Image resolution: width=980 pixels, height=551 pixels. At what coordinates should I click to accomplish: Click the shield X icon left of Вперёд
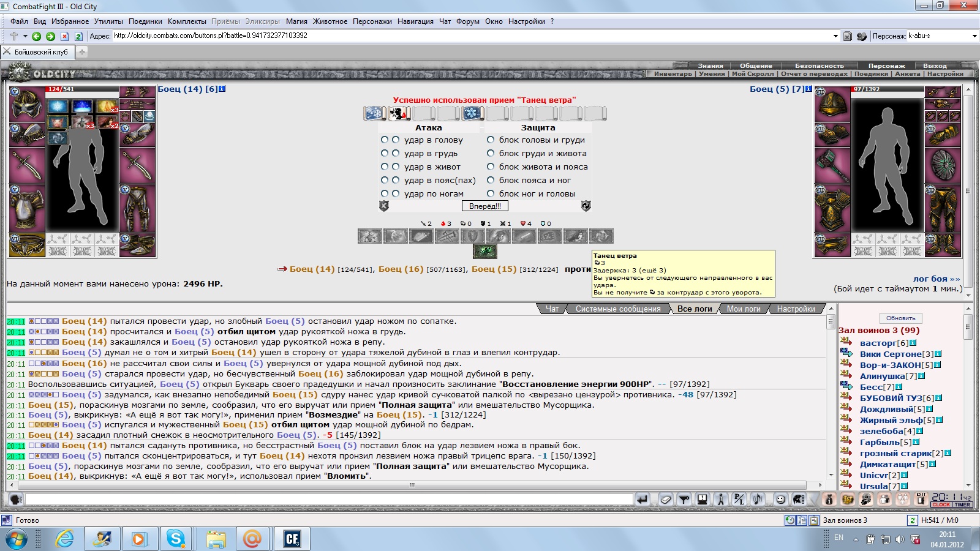point(384,206)
